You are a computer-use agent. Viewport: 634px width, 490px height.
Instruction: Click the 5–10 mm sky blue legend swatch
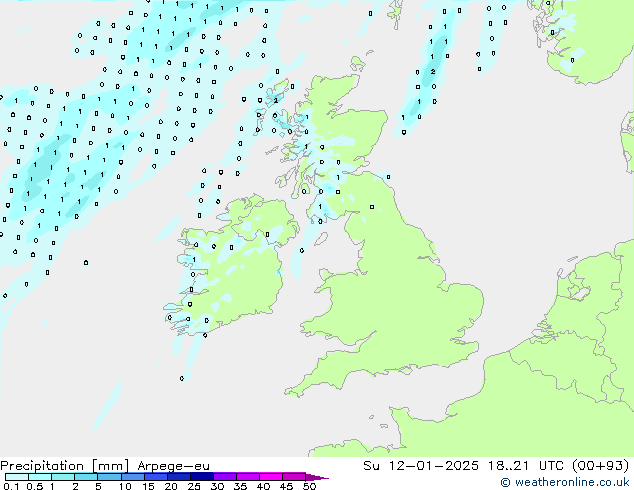[x=109, y=477]
